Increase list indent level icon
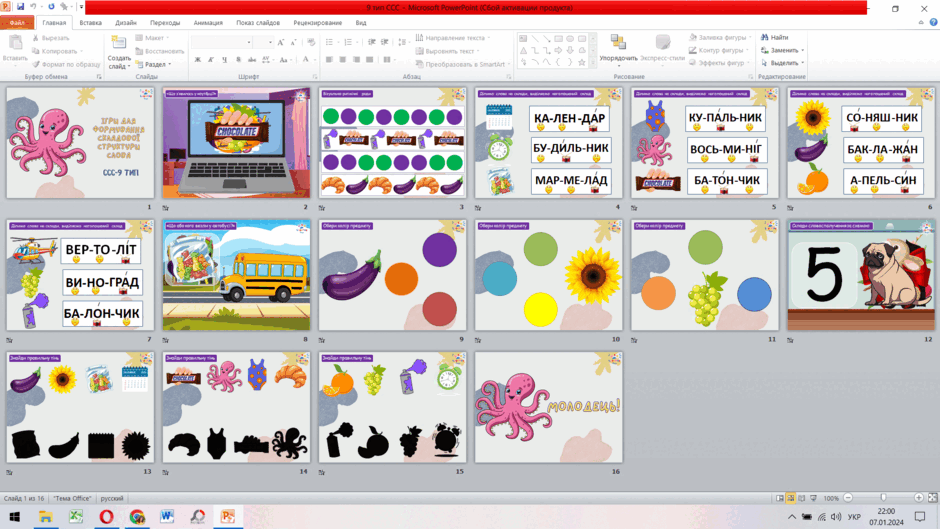The height and width of the screenshot is (529, 940). pos(385,42)
